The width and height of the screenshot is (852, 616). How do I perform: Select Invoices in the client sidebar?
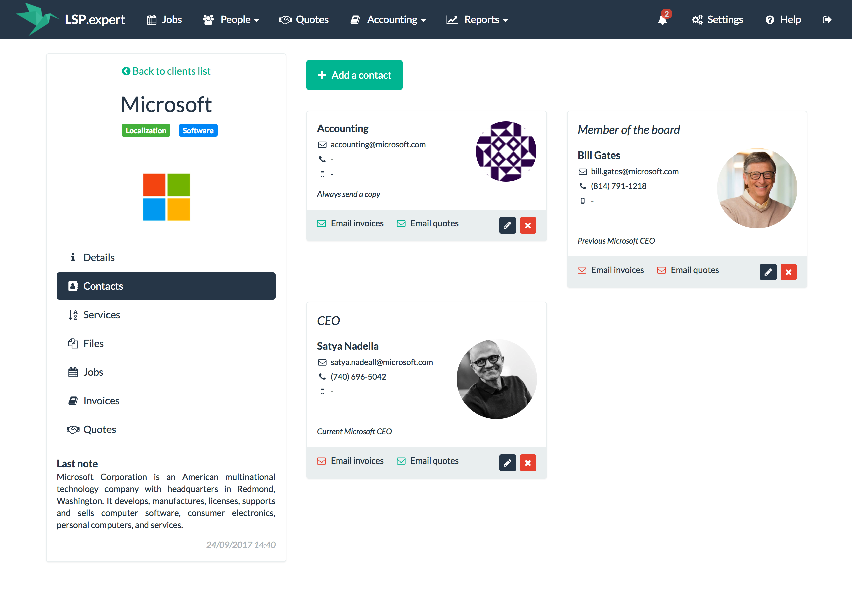coord(166,401)
